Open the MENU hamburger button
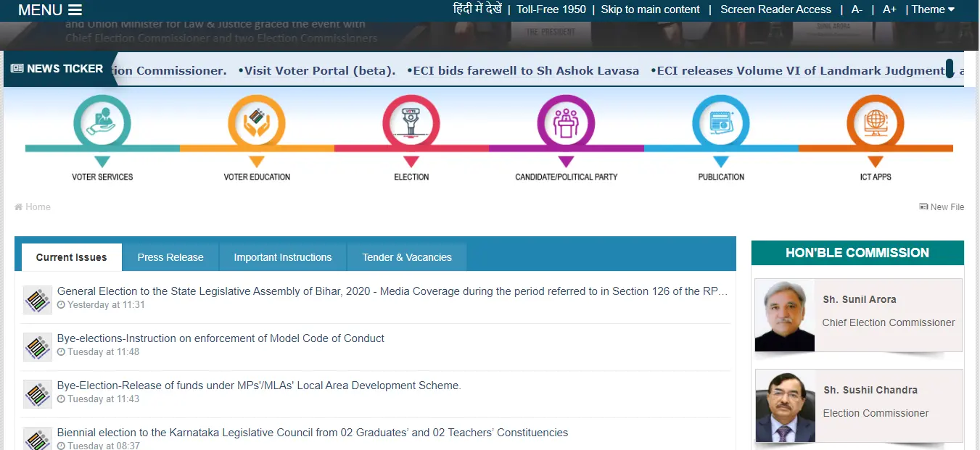The image size is (980, 450). tap(50, 10)
